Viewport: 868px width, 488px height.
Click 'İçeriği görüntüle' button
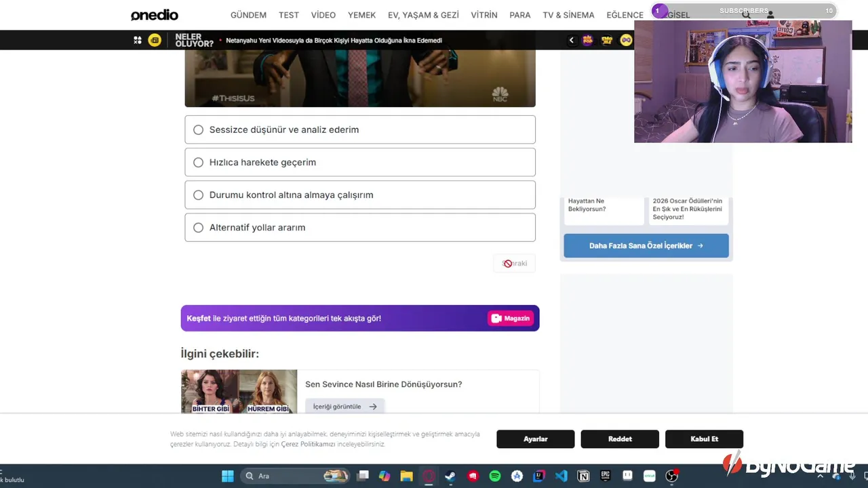(x=344, y=407)
